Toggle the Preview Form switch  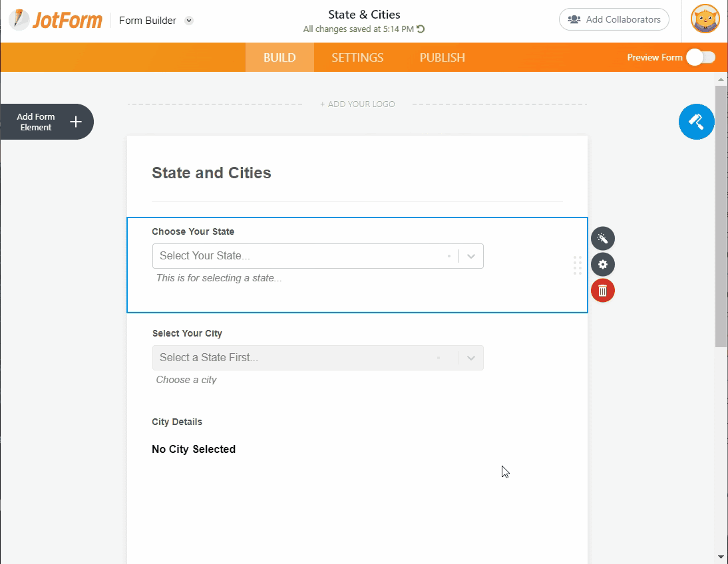[x=700, y=57]
